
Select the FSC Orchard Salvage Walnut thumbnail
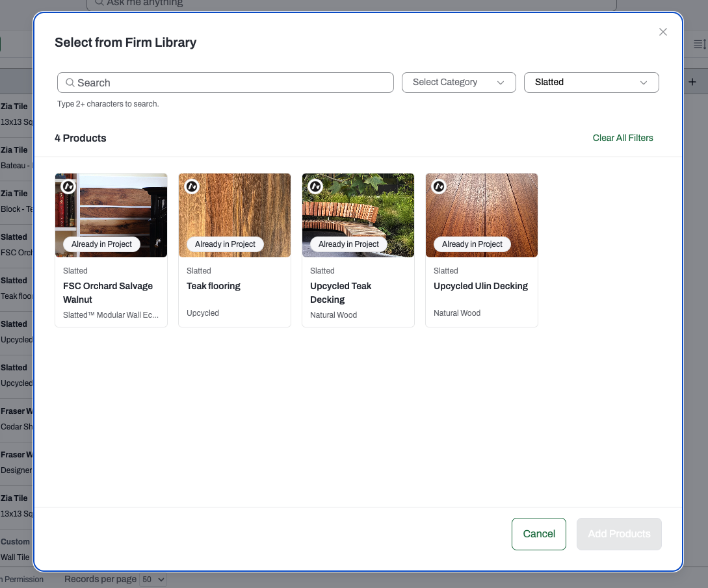pyautogui.click(x=111, y=215)
